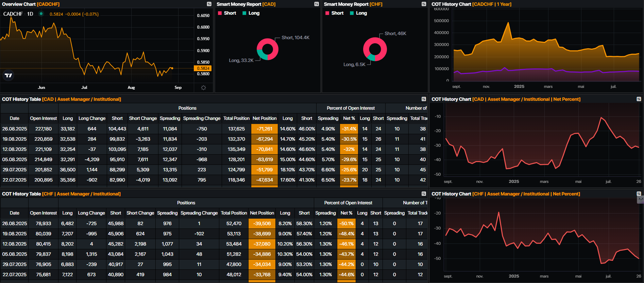Open settings of CAD Net Percent history chart
This screenshot has width=644, height=283.
[639, 99]
